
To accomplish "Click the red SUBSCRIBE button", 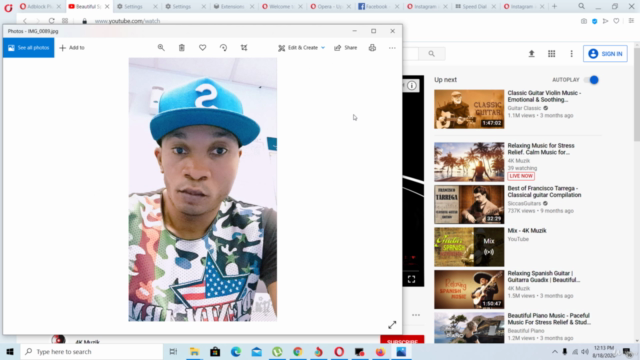I will [402, 340].
